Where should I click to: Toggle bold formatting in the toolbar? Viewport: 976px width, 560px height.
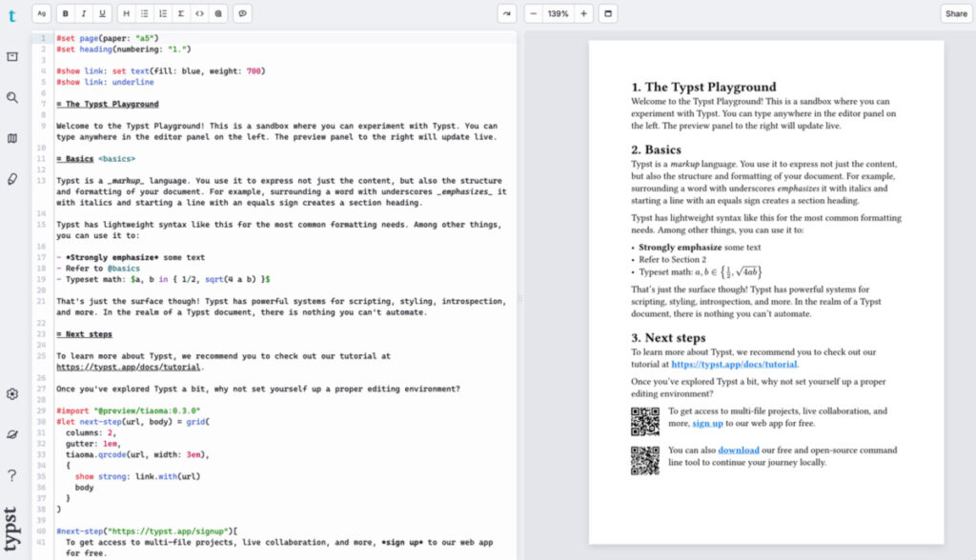[x=66, y=13]
